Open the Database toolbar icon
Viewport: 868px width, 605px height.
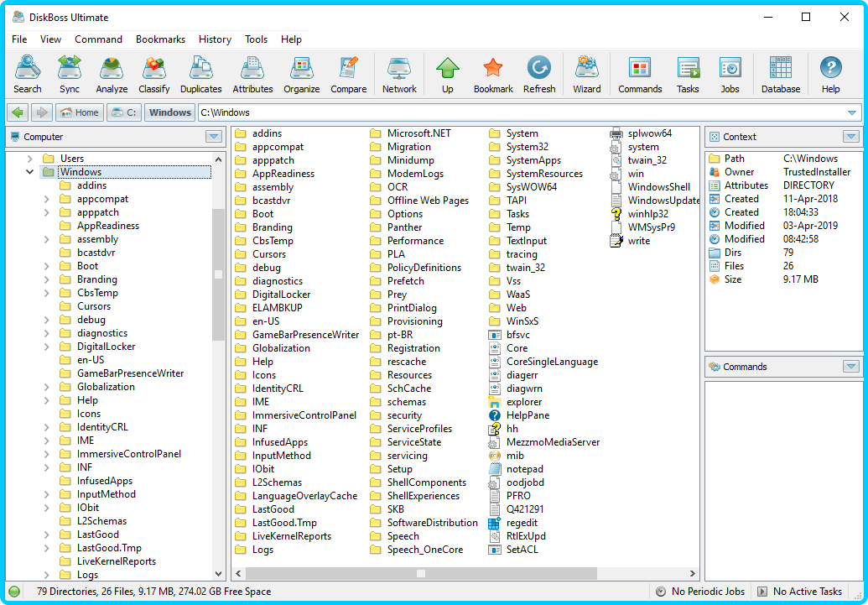pyautogui.click(x=780, y=74)
